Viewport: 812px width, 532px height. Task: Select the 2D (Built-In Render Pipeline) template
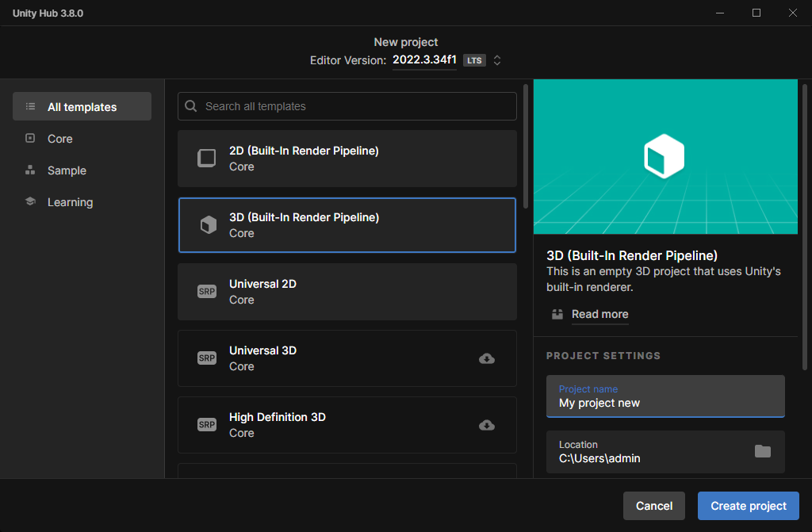(347, 159)
